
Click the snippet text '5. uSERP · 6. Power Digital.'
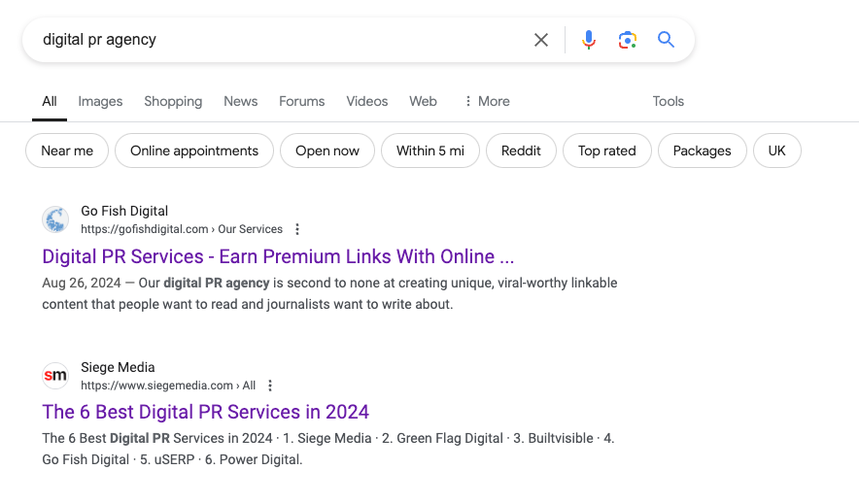(x=221, y=459)
